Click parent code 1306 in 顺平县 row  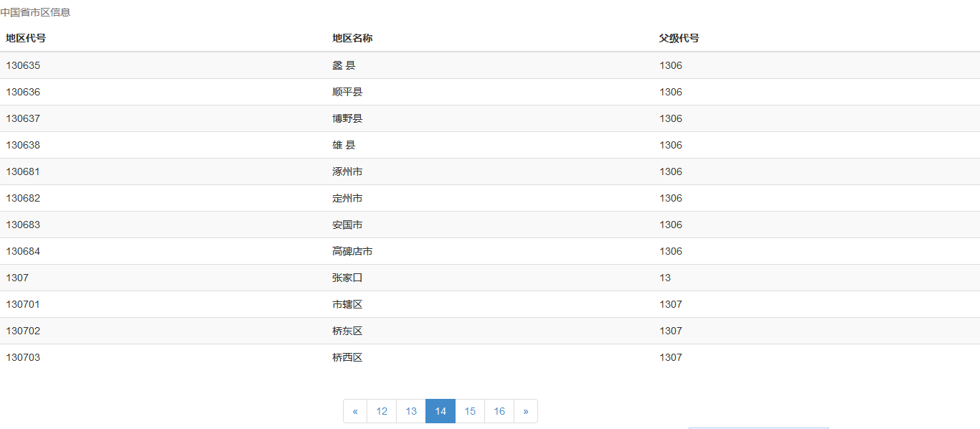(x=671, y=92)
